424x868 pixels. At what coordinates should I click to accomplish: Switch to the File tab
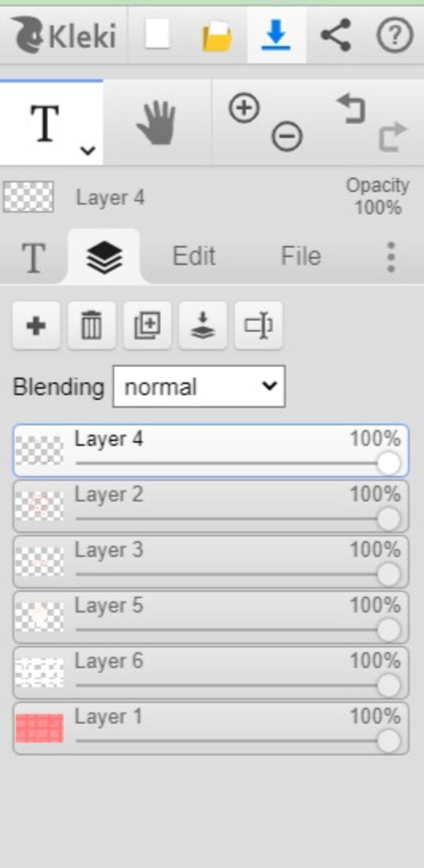tap(301, 256)
